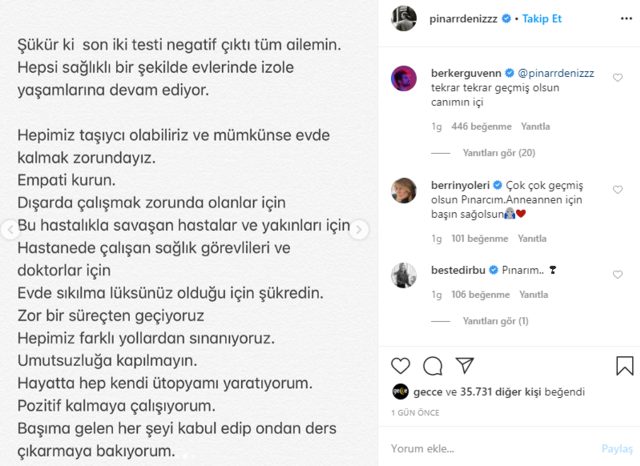The width and height of the screenshot is (640, 466).
Task: Go to previous carousel image arrow
Action: 9,230
